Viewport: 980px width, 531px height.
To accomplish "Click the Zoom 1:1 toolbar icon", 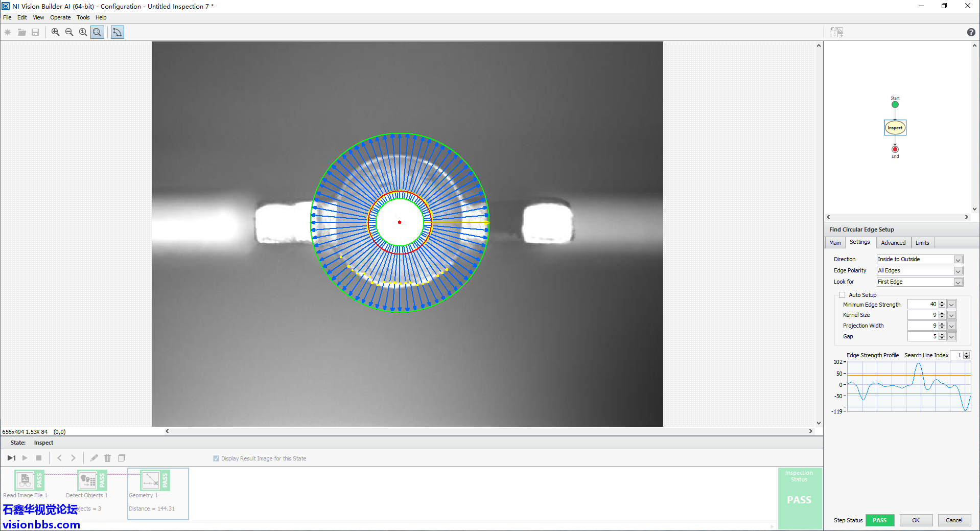I will pos(83,32).
